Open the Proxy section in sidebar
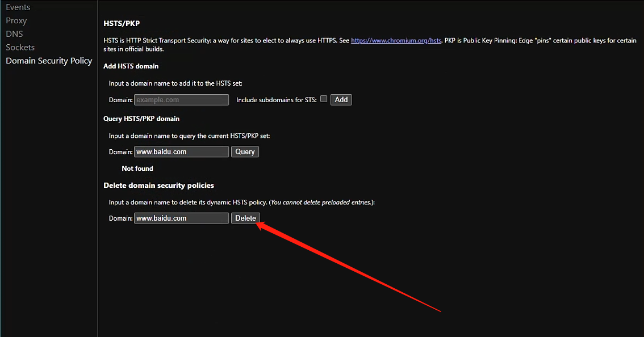 [16, 20]
